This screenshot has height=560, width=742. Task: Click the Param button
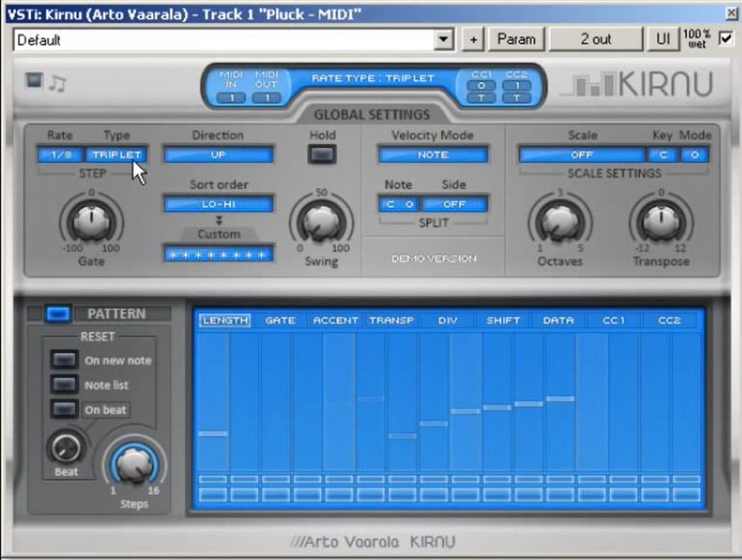(517, 40)
